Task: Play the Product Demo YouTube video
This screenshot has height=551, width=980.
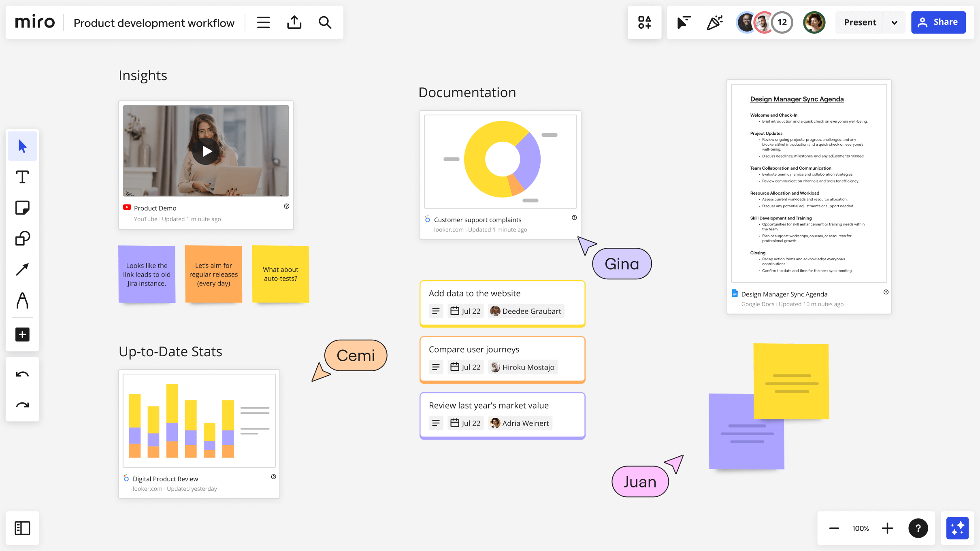Action: [x=206, y=151]
